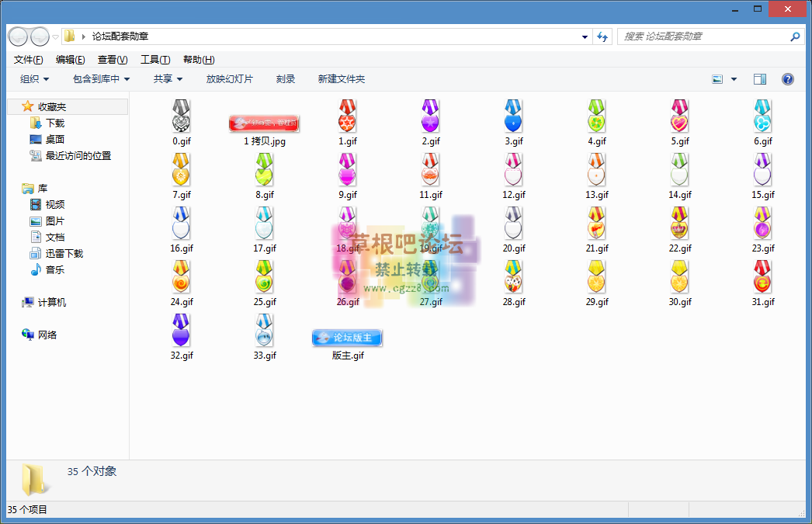The width and height of the screenshot is (812, 524).
Task: Expand the 组织 dropdown menu
Action: 35,79
